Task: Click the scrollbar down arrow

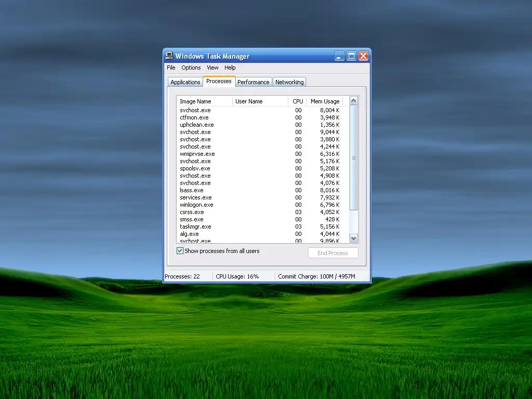Action: (x=353, y=238)
